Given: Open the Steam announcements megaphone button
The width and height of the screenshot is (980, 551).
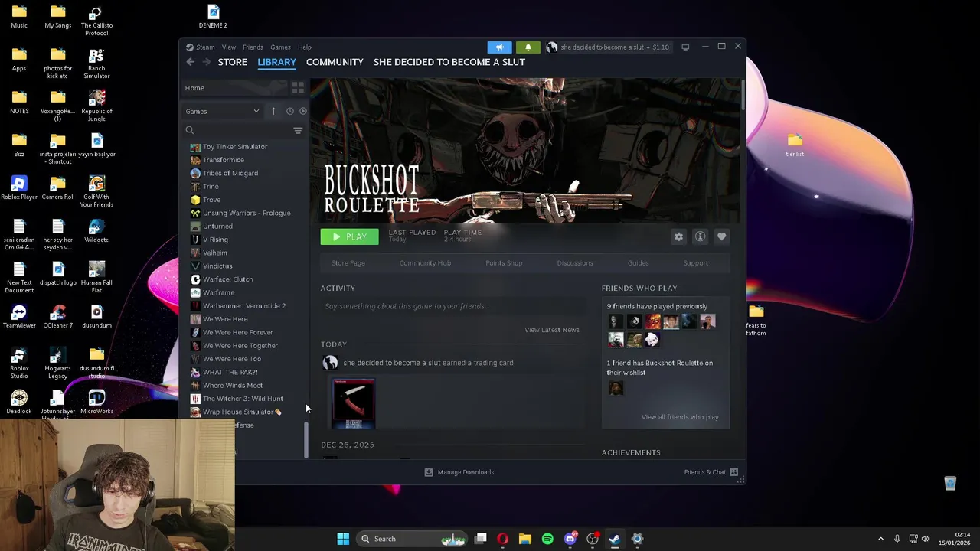Looking at the screenshot, I should coord(499,47).
